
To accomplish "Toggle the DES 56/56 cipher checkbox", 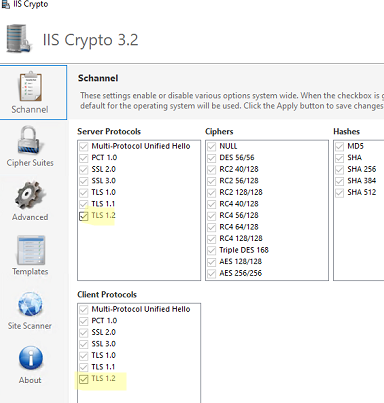I will coord(212,158).
